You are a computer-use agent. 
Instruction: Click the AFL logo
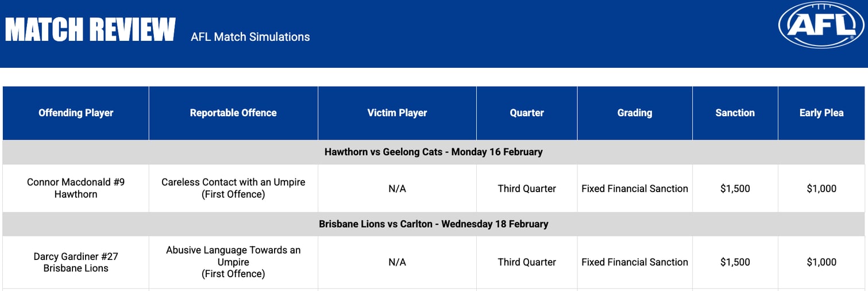pyautogui.click(x=821, y=25)
